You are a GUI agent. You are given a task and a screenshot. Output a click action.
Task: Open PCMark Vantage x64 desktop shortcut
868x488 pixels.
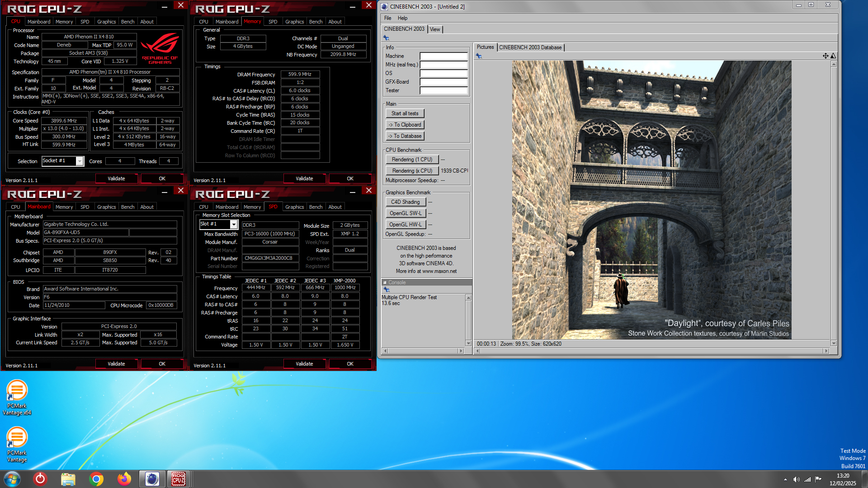pos(17,397)
